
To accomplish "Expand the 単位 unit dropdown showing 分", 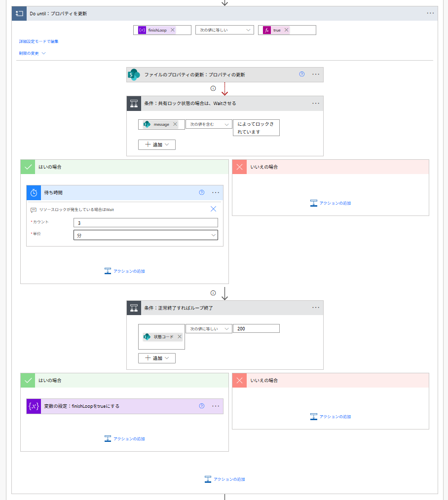I will coord(146,235).
